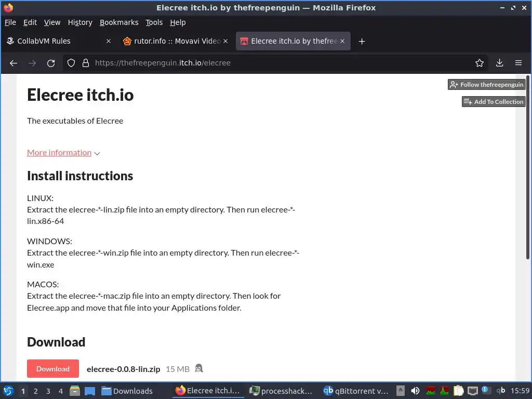
Task: Click the second red system monitor graph
Action: point(444,391)
